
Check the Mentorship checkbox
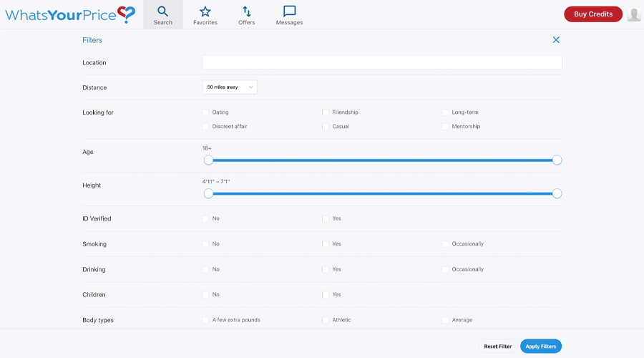[445, 127]
